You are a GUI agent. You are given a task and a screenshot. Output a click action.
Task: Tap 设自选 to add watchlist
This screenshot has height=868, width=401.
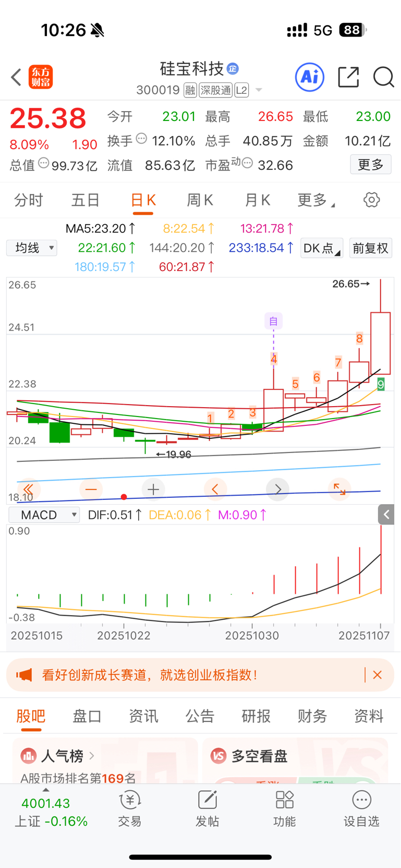361,809
